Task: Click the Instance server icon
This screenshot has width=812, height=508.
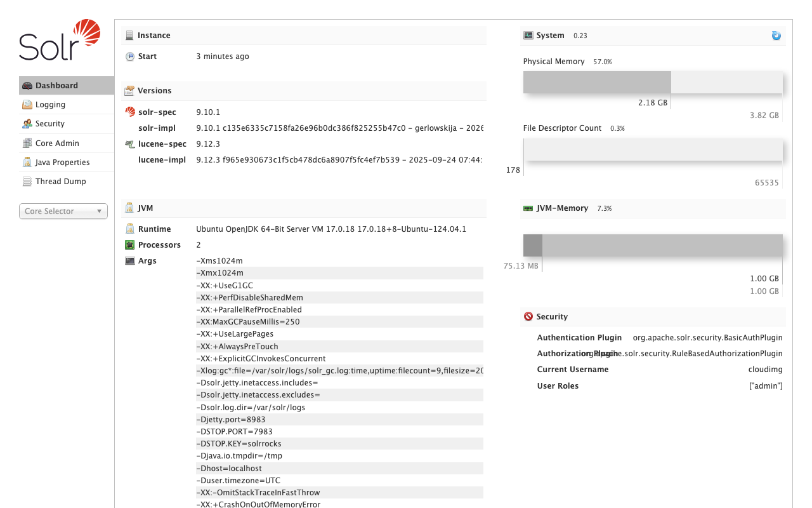Action: [x=129, y=36]
